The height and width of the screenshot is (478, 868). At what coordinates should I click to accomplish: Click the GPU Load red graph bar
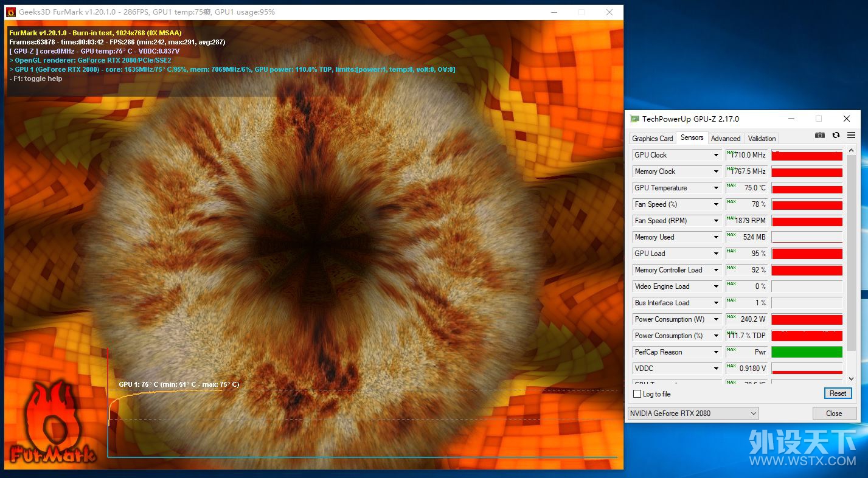[807, 254]
